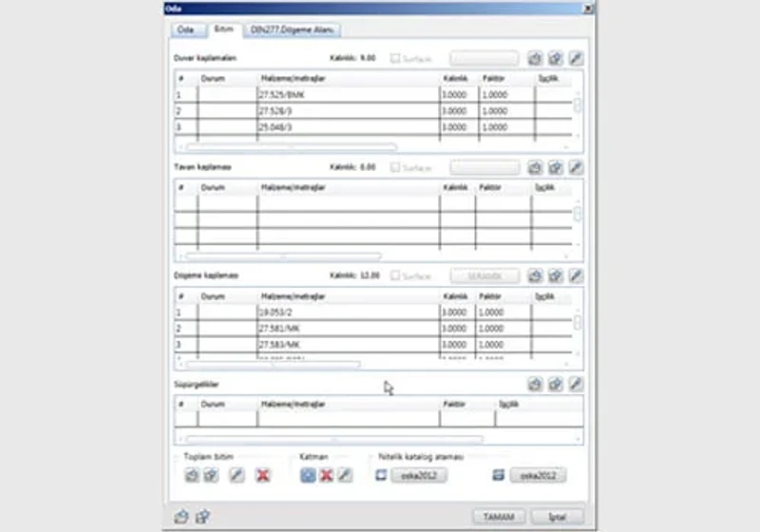Click İşçilik header in Tavan kaplaması table

tap(544, 187)
